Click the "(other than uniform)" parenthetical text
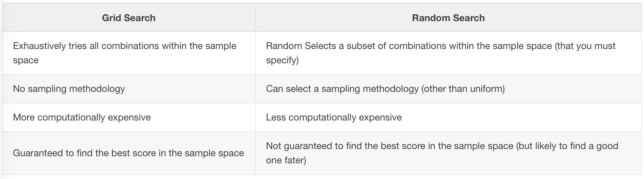The height and width of the screenshot is (179, 644). click(x=463, y=89)
